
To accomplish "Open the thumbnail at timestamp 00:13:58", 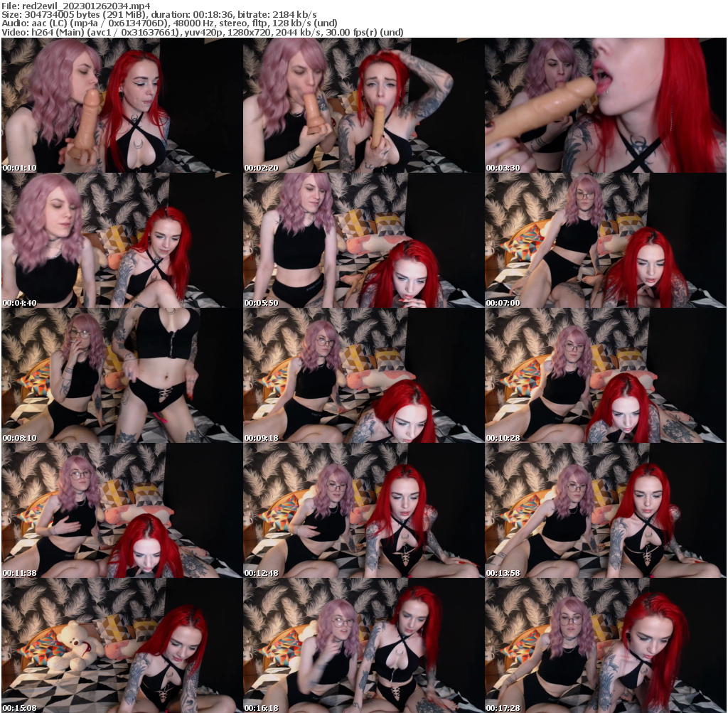I will [x=606, y=509].
